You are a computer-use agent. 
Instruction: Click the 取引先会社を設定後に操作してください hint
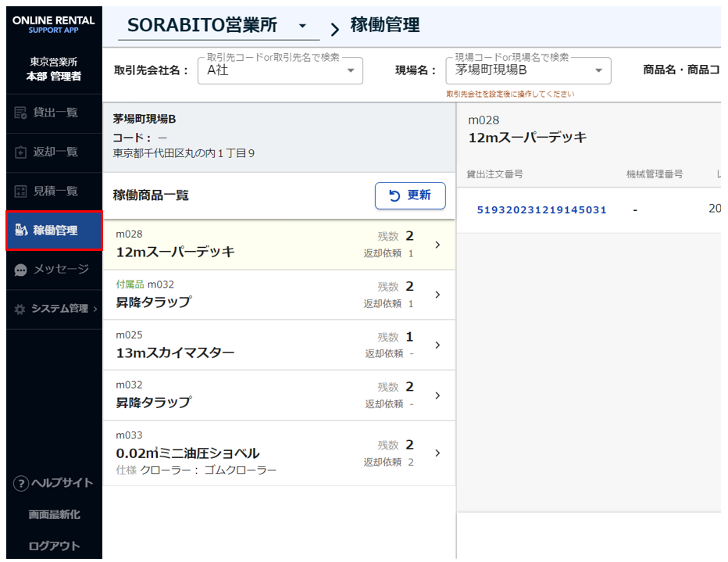[510, 95]
